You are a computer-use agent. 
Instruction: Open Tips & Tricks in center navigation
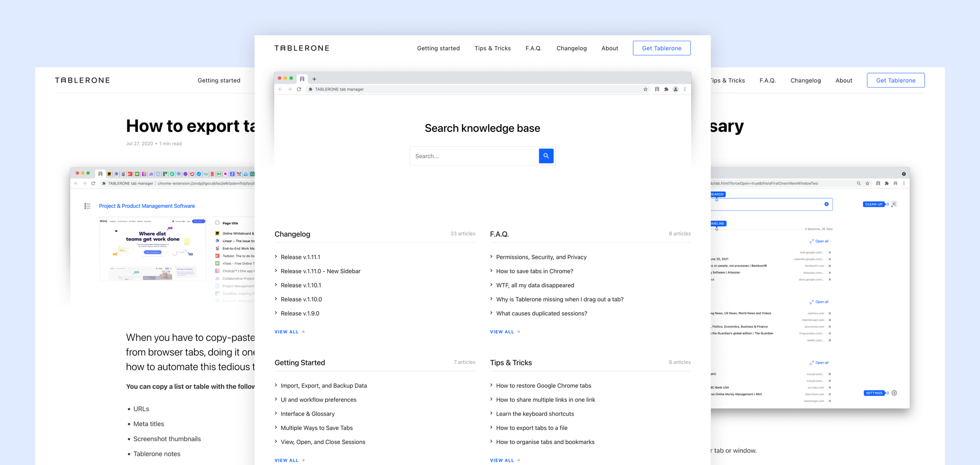click(x=492, y=48)
